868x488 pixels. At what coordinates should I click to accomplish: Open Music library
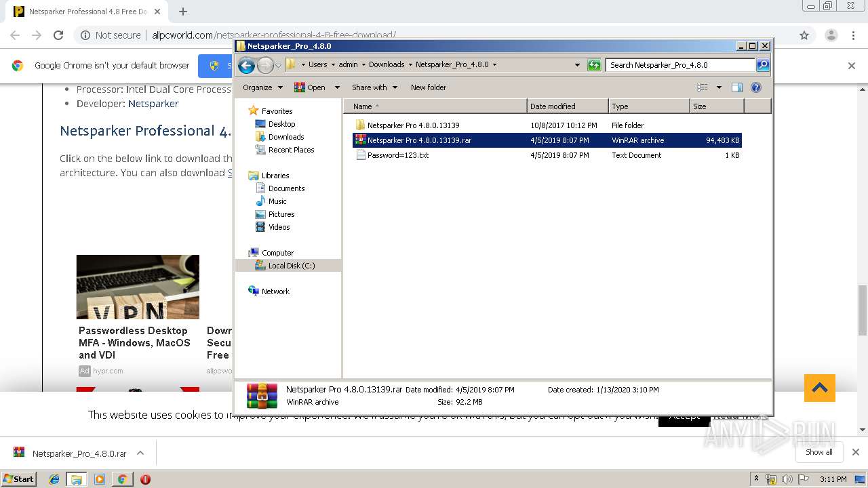click(x=277, y=201)
